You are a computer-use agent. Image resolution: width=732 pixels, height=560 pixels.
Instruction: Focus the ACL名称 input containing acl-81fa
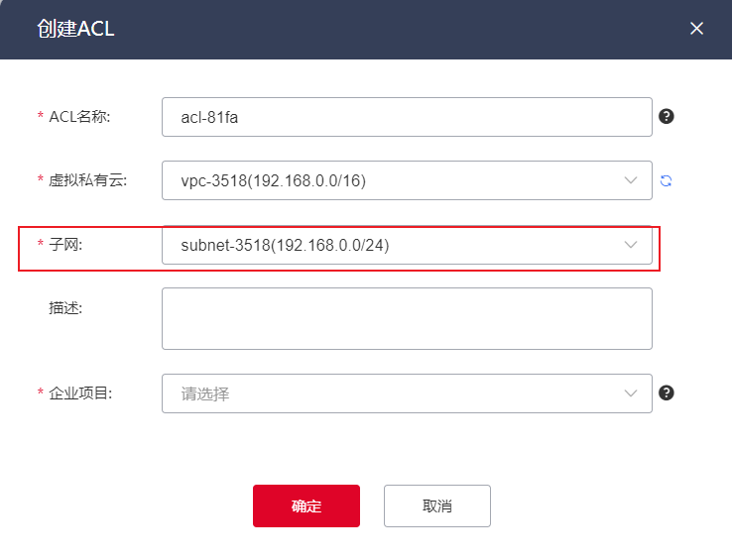407,117
